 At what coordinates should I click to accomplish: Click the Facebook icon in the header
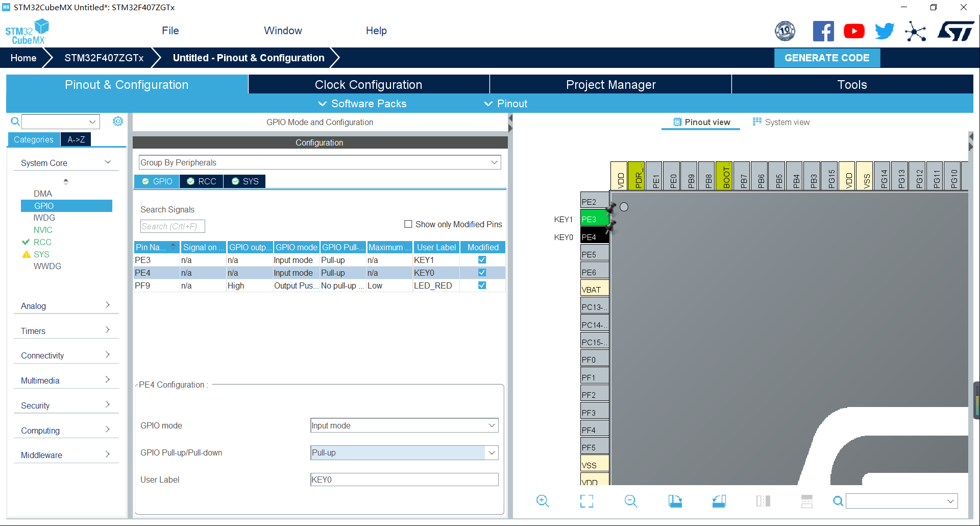coord(823,31)
